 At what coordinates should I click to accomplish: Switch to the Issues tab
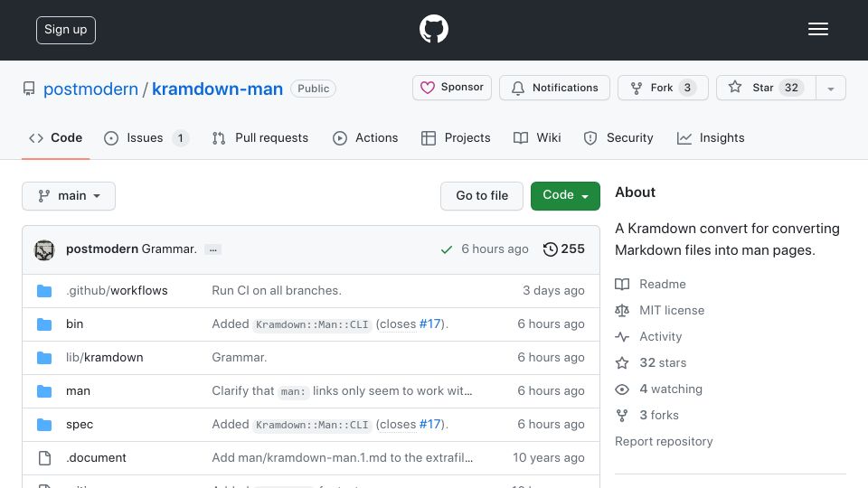[146, 137]
